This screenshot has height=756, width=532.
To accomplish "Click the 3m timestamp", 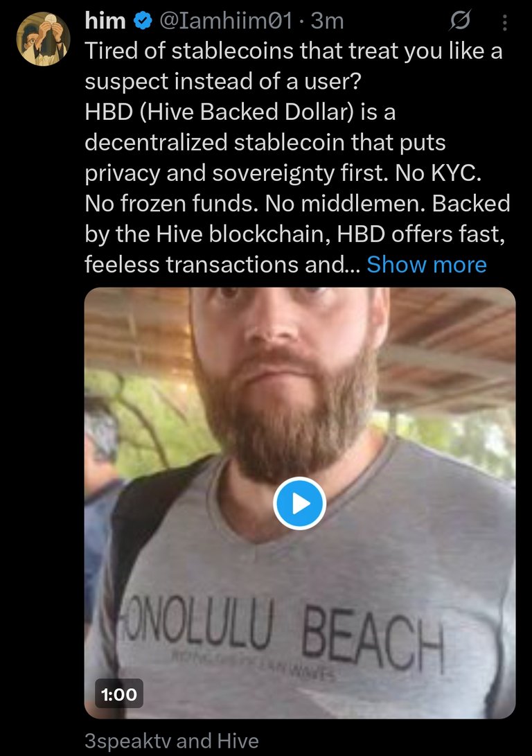I will pyautogui.click(x=327, y=21).
